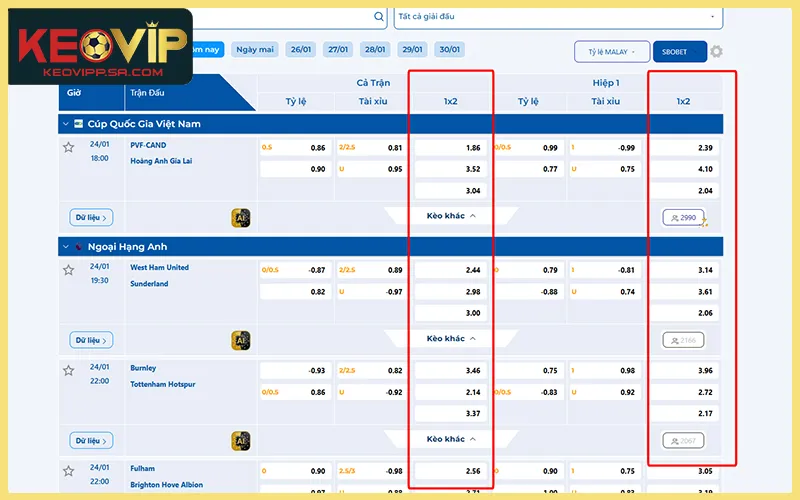Select full-match 1x2 odds 1.86 for PVF-CAND

pos(451,147)
